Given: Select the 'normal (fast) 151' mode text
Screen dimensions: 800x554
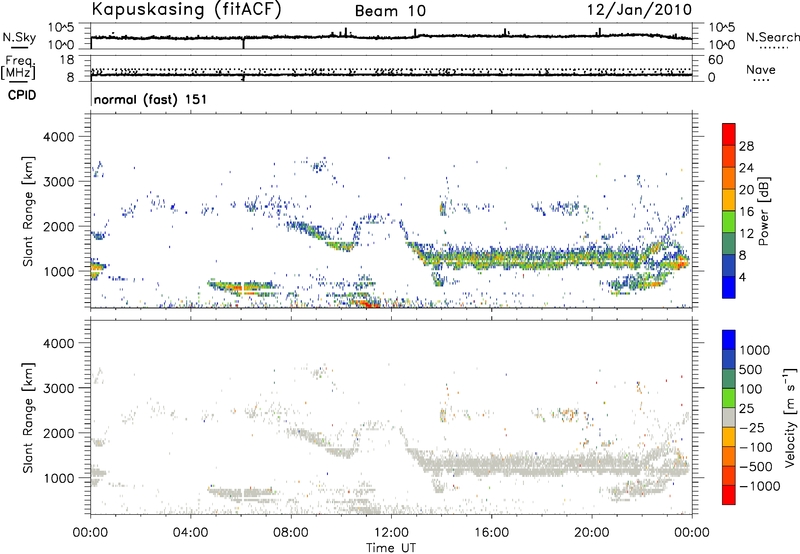Looking at the screenshot, I should 151,99.
